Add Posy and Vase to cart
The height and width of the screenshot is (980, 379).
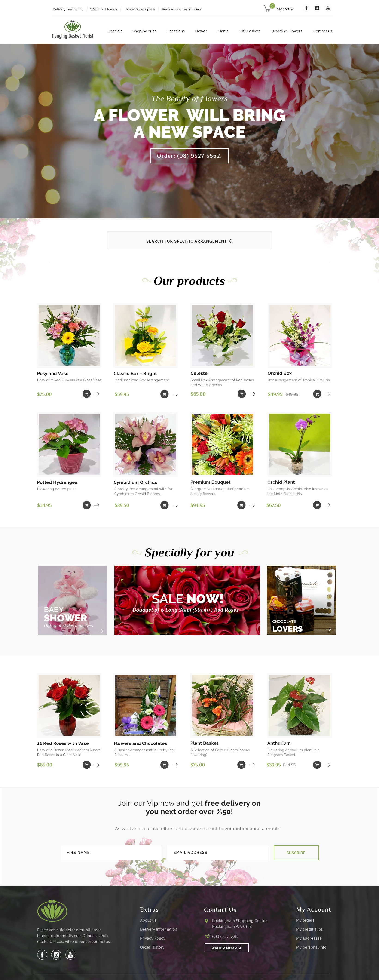[x=87, y=394]
